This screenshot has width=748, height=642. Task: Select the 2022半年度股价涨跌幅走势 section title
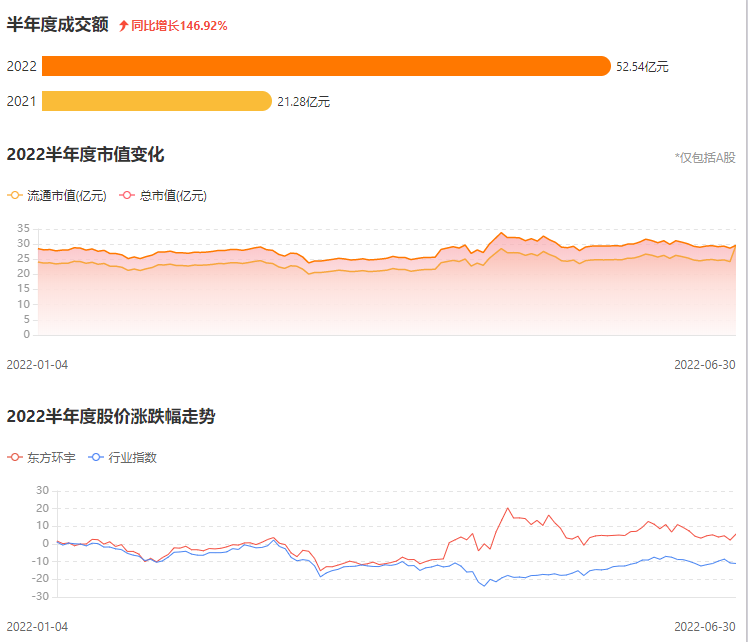(x=110, y=416)
